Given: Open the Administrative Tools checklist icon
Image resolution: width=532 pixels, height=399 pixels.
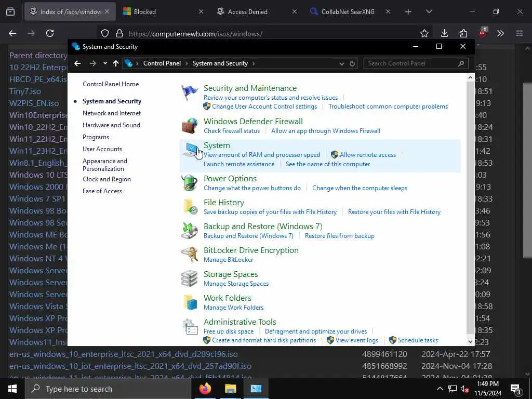Looking at the screenshot, I should pyautogui.click(x=189, y=326).
